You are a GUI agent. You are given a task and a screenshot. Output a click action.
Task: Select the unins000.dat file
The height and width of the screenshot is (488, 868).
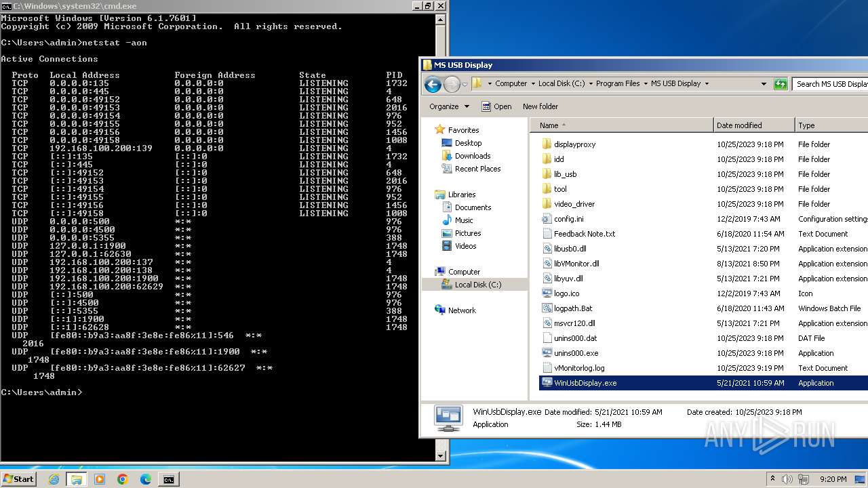575,338
